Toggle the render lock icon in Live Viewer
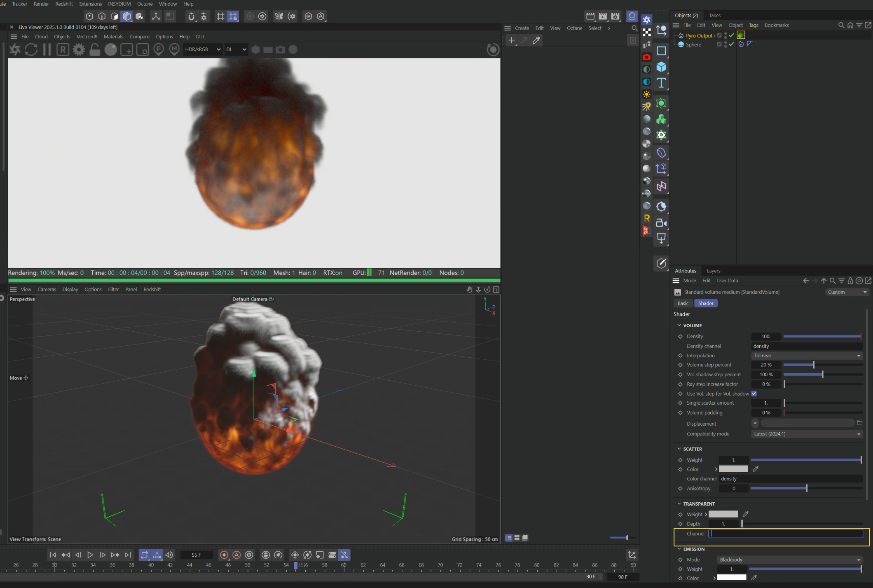This screenshot has height=588, width=873. pos(95,49)
